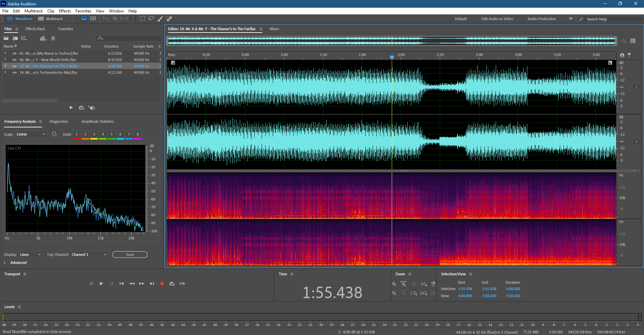The image size is (644, 335).
Task: Click the Open File folder icon
Action: [6, 38]
